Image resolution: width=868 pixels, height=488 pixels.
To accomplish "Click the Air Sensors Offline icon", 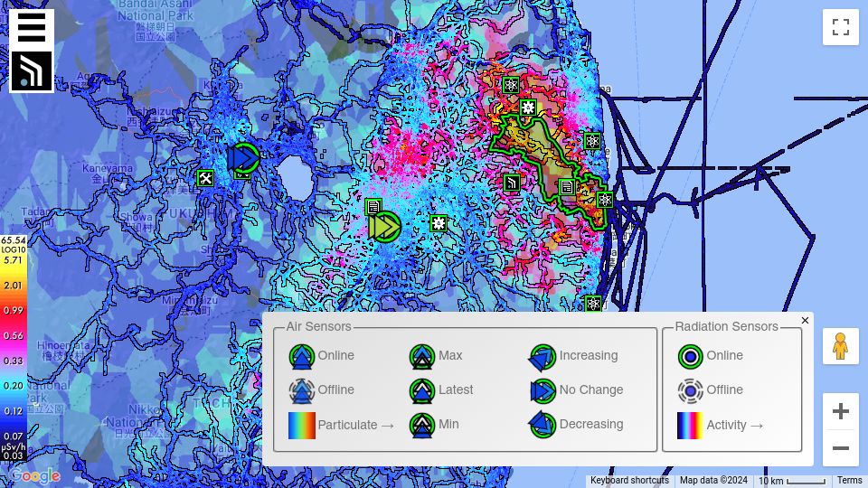I will tap(302, 390).
